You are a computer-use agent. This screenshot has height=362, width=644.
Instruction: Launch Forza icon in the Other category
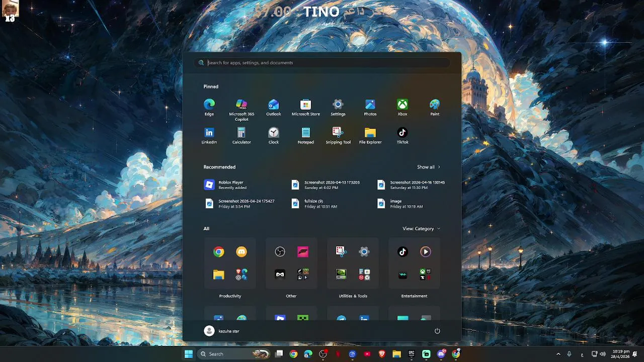[303, 252]
